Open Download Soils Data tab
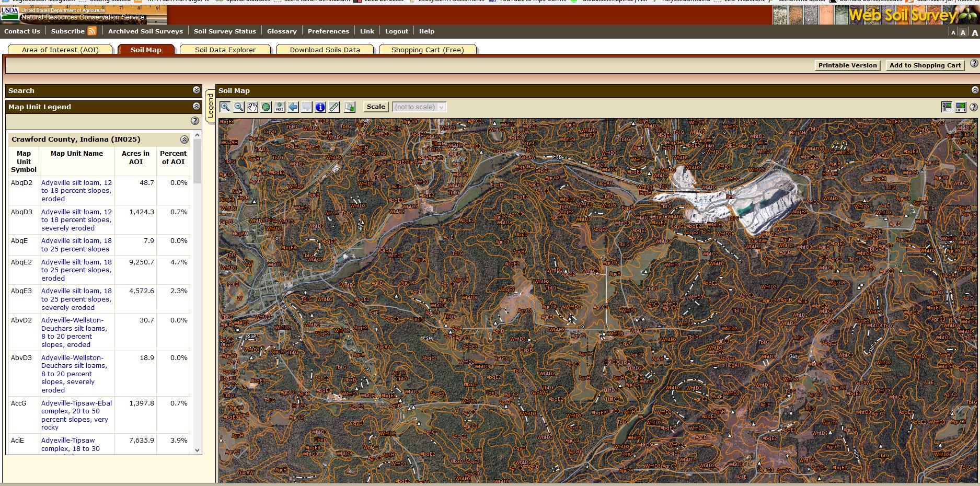The height and width of the screenshot is (486, 980). pyautogui.click(x=325, y=50)
